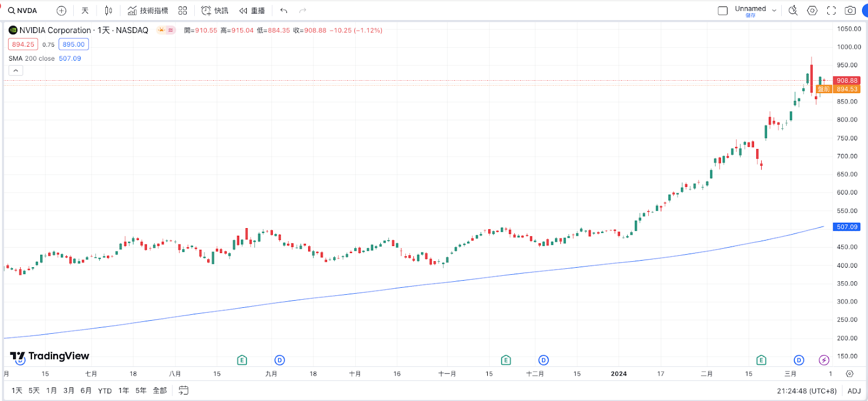This screenshot has height=401, width=868.
Task: Take a chart snapshot with camera icon
Action: coord(851,11)
